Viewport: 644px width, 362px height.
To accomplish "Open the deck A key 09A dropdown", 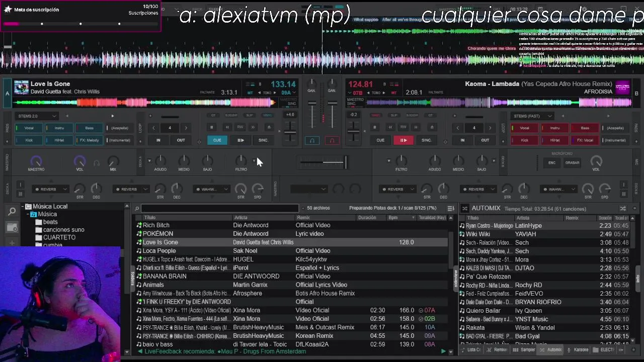I will click(289, 93).
